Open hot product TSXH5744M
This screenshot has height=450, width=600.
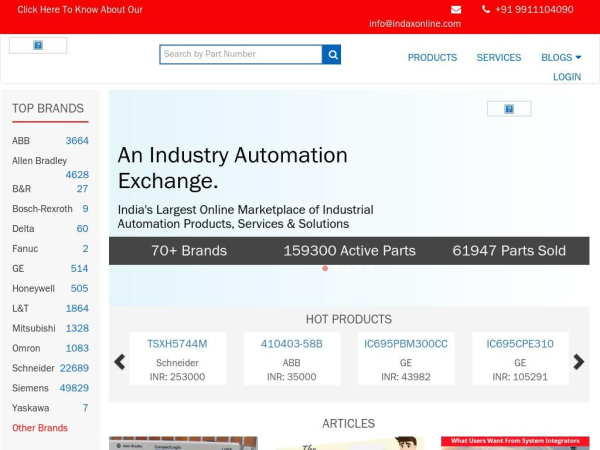pos(178,344)
